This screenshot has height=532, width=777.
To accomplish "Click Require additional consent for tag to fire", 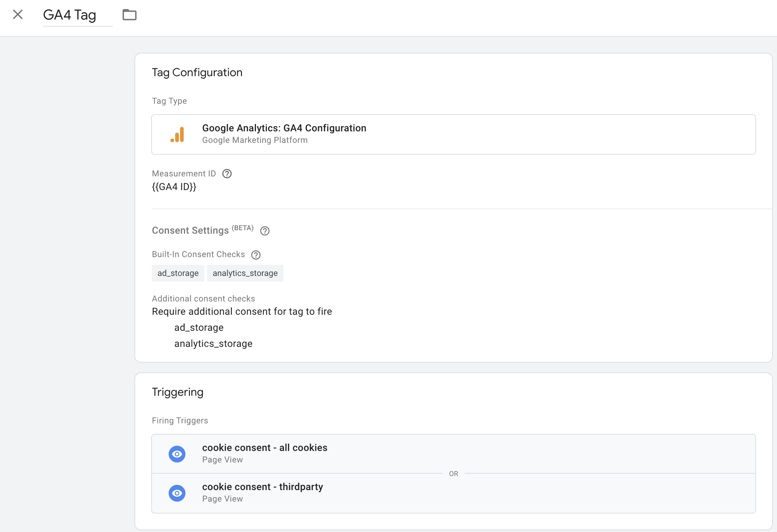I will click(x=242, y=311).
